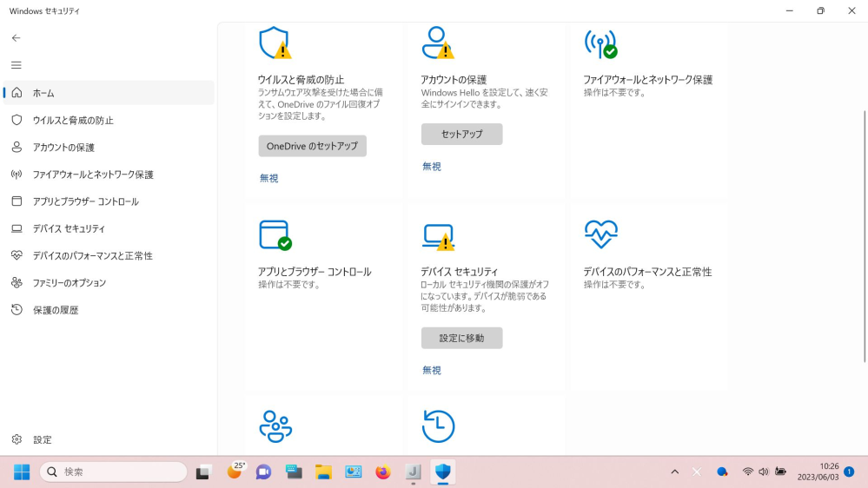Viewport: 868px width, 488px height.
Task: Open the ウイルスと脅威の防止 card title
Action: [x=301, y=80]
